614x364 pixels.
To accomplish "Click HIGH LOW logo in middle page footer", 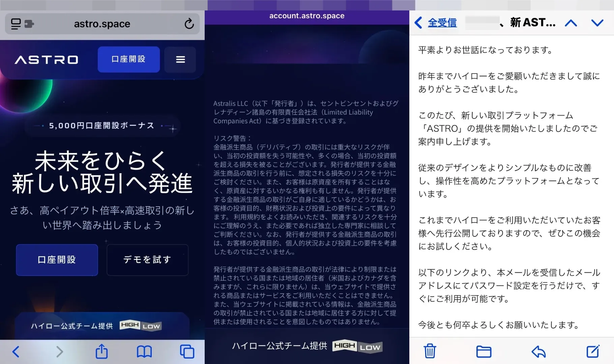I will point(357,346).
